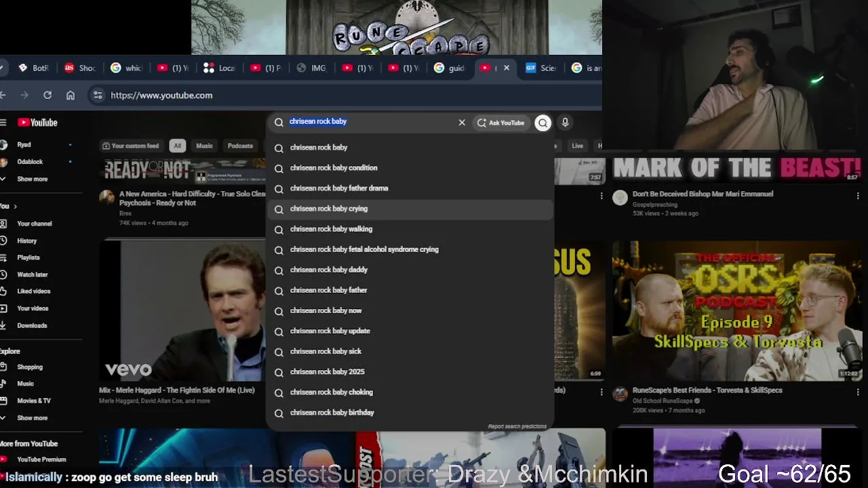868x488 pixels.
Task: Choose suggestion 'chrisean rock baby sick'
Action: (x=411, y=351)
